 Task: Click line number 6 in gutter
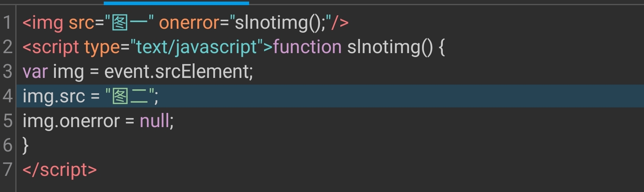pyautogui.click(x=7, y=145)
